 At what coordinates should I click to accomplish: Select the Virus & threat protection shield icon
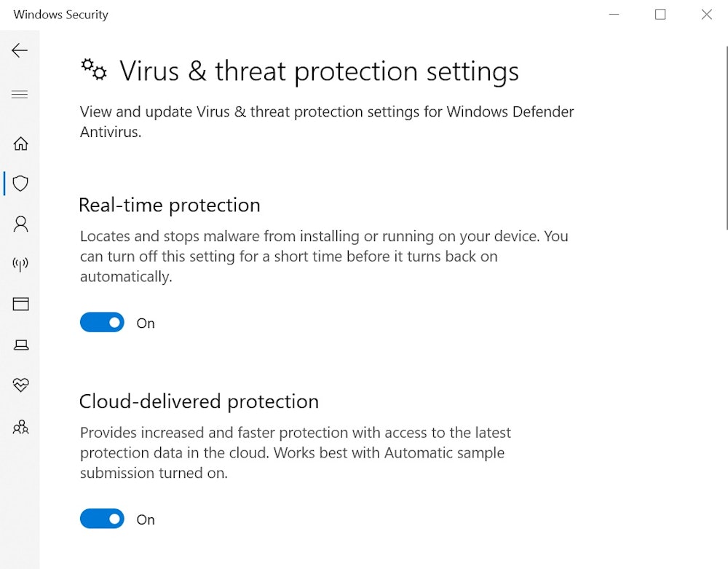(20, 184)
